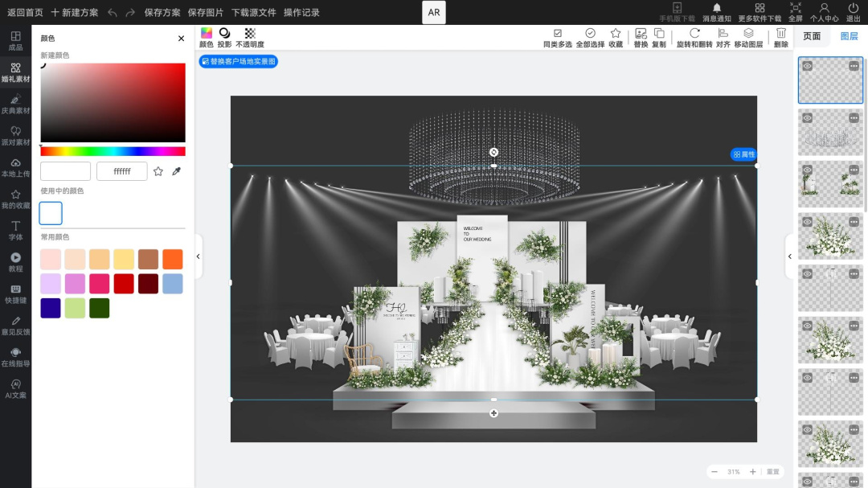Screen dimensions: 868x488
Task: Hide the first layer via its eye icon
Action: pos(807,67)
